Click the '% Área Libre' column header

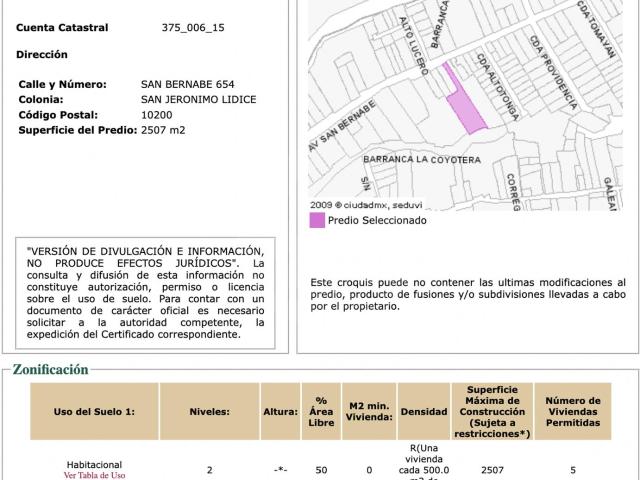[x=321, y=411]
